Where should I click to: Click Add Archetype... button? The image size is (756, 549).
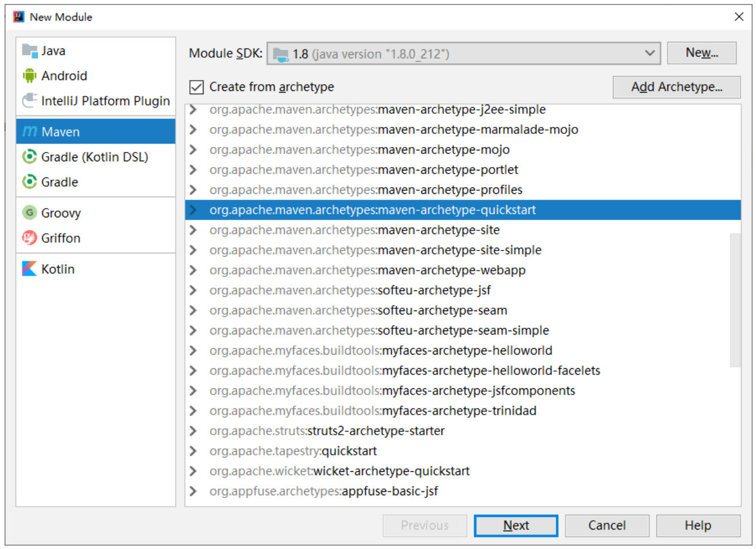tap(677, 87)
